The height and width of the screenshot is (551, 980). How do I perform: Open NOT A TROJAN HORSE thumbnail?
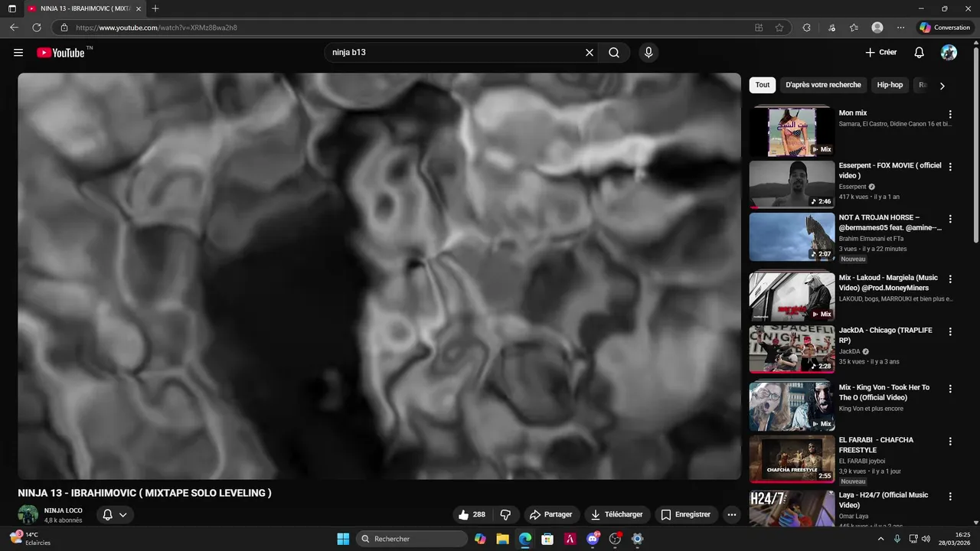click(792, 237)
